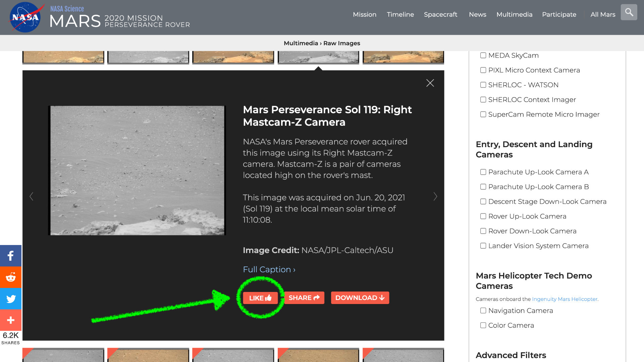Check Lander Vision System Camera
The height and width of the screenshot is (362, 644).
(483, 246)
